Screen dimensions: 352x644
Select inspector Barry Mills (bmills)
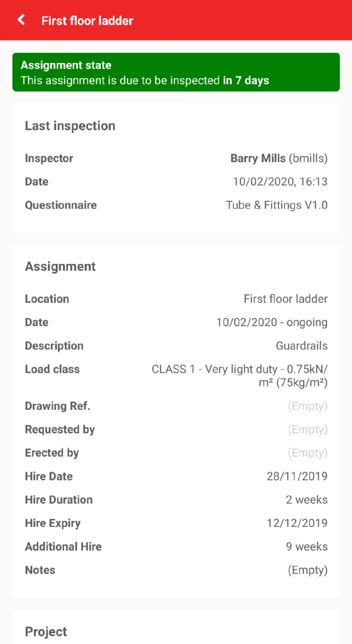click(x=279, y=158)
